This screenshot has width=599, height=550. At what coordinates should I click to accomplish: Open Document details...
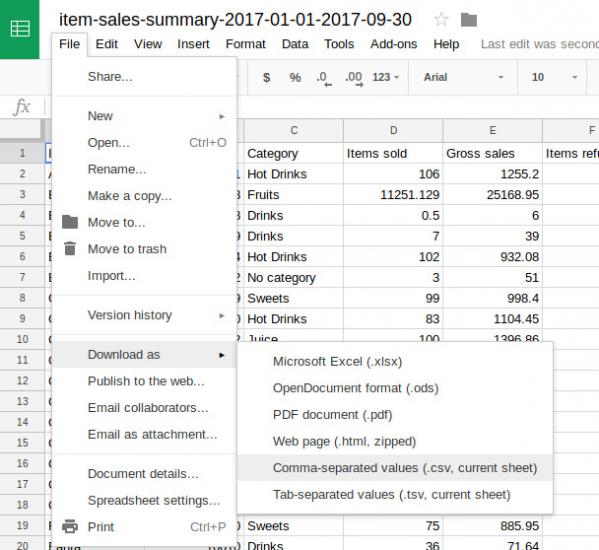[x=144, y=474]
